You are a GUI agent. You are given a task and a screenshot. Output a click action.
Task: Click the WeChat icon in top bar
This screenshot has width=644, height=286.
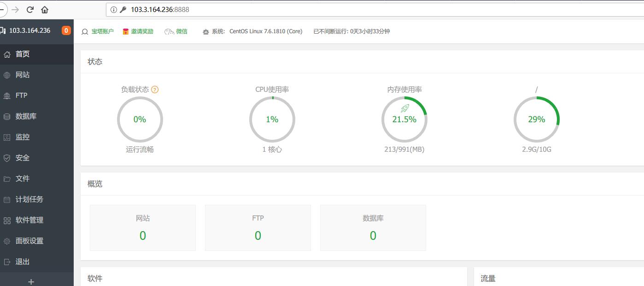pyautogui.click(x=170, y=31)
